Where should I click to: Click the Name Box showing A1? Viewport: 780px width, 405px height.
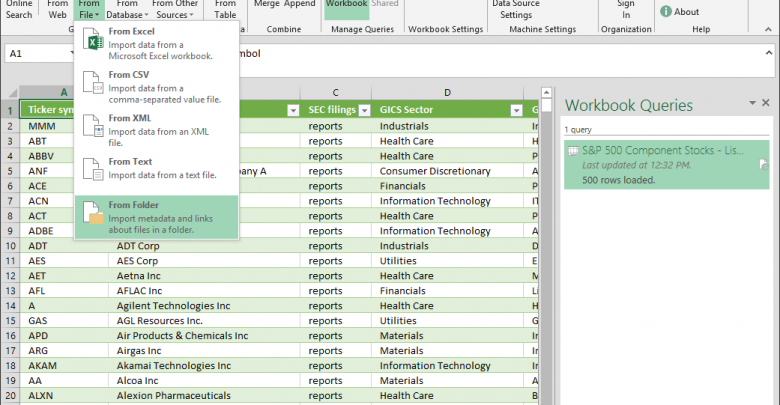coord(40,53)
